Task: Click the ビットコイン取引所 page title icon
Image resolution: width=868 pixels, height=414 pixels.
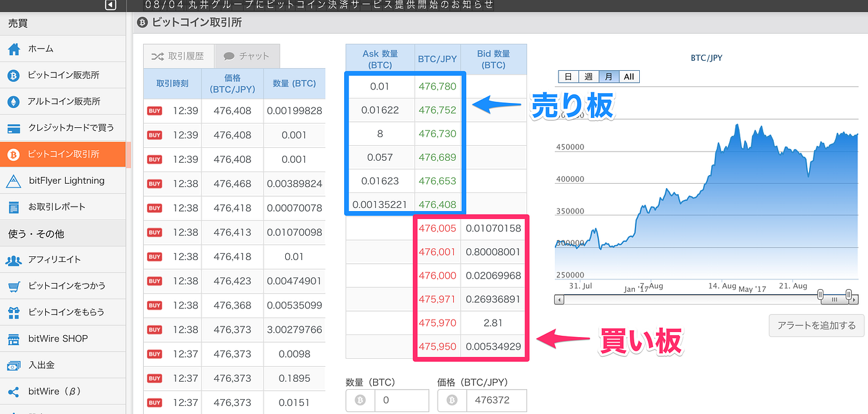Action: click(142, 22)
